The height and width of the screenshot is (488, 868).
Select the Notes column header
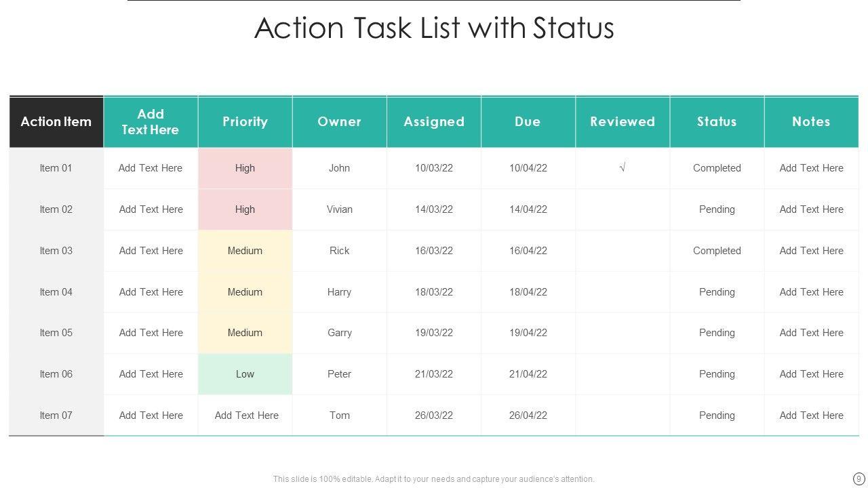(811, 122)
